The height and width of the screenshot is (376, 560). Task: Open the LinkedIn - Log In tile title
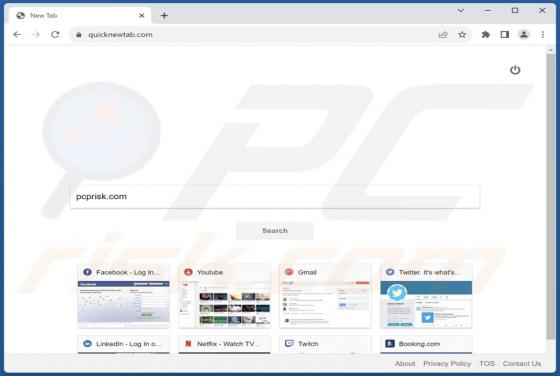click(129, 344)
